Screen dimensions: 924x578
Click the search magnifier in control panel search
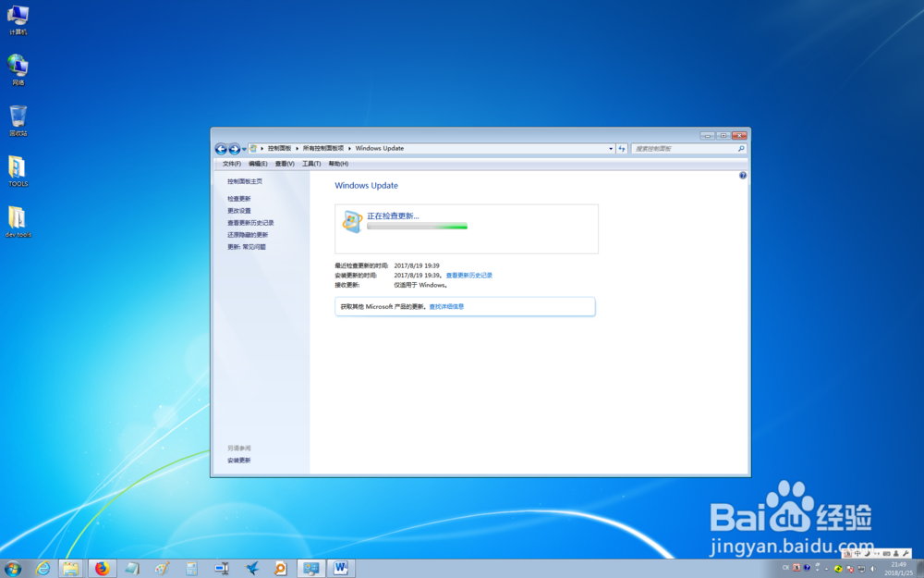click(741, 149)
